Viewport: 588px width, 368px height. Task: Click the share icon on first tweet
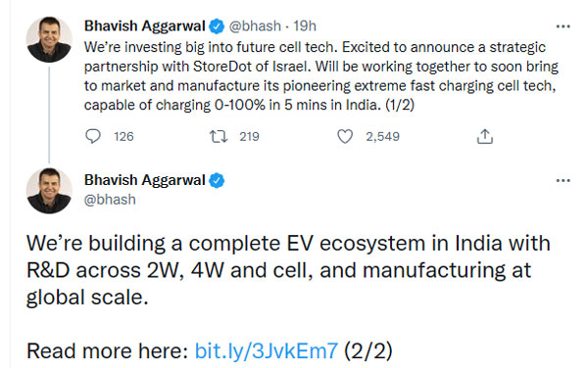point(484,136)
